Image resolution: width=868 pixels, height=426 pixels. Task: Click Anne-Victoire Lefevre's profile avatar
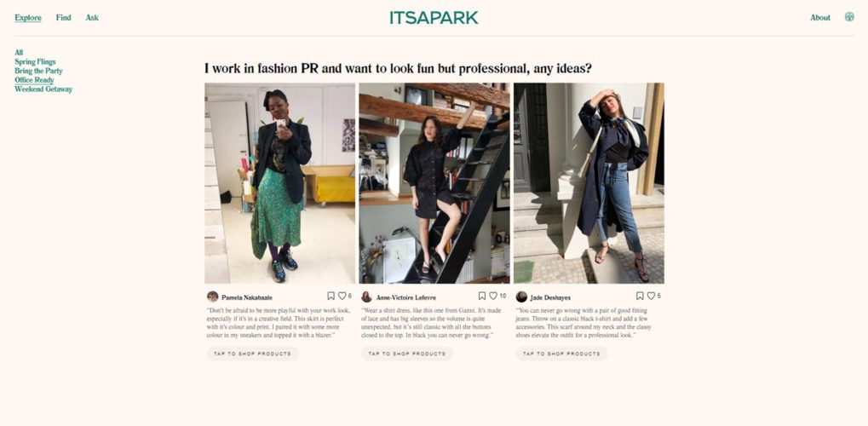pyautogui.click(x=366, y=297)
